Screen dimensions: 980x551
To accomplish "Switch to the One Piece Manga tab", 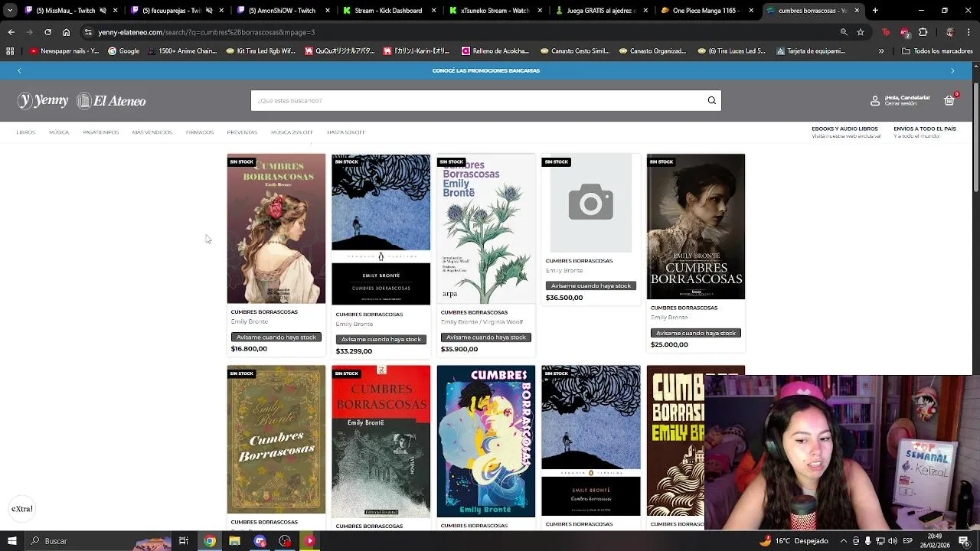I will pyautogui.click(x=707, y=11).
